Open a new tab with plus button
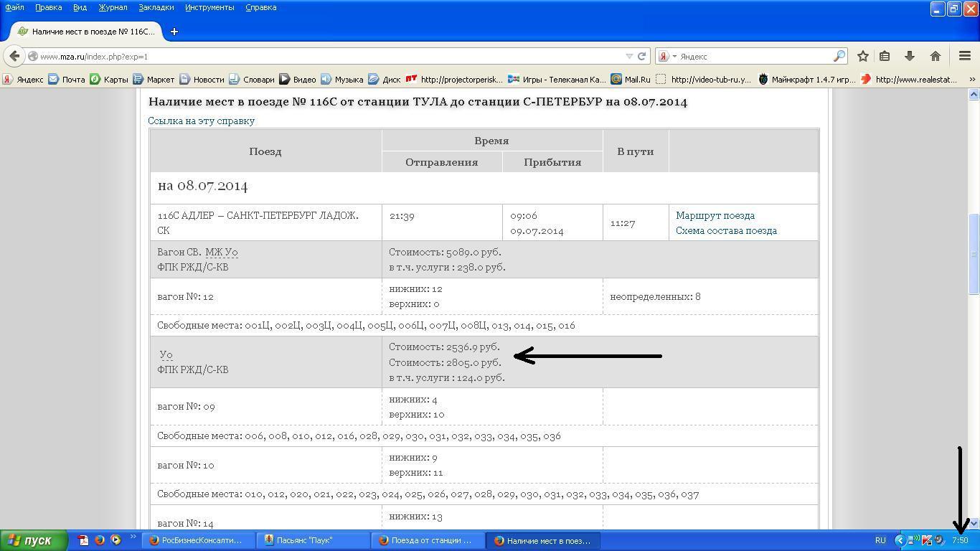This screenshot has width=980, height=551. (174, 32)
